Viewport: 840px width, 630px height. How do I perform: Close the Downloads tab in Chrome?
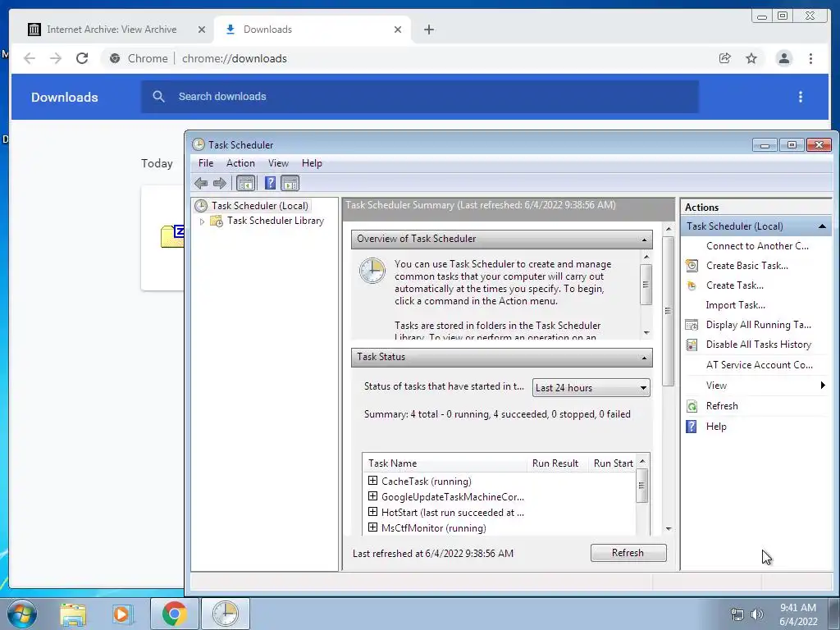[x=398, y=30]
